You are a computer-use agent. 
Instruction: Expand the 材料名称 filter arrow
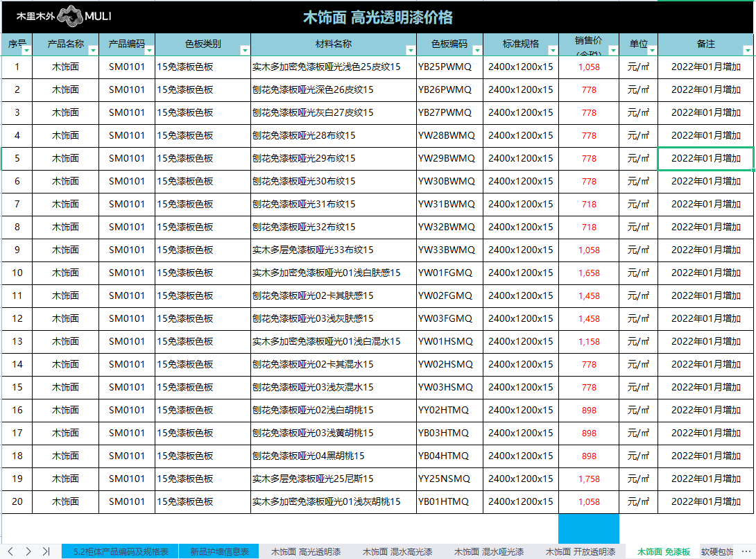[x=410, y=50]
